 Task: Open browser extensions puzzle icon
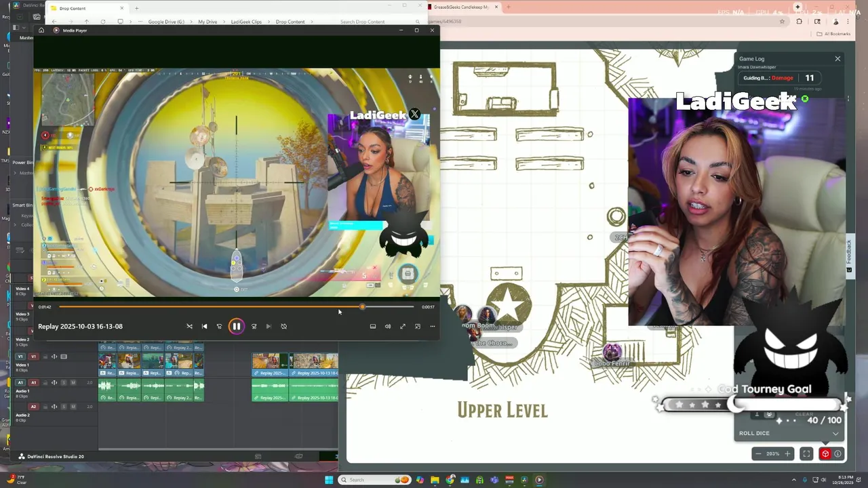799,22
